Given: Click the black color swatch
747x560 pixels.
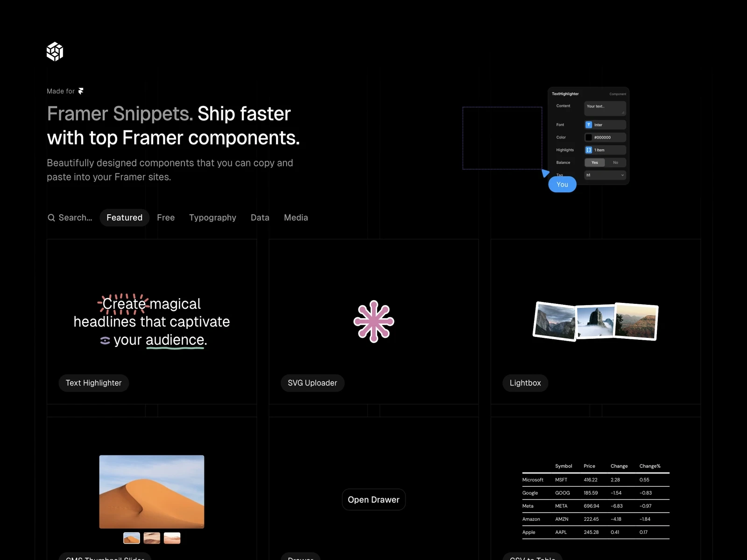Looking at the screenshot, I should point(589,137).
